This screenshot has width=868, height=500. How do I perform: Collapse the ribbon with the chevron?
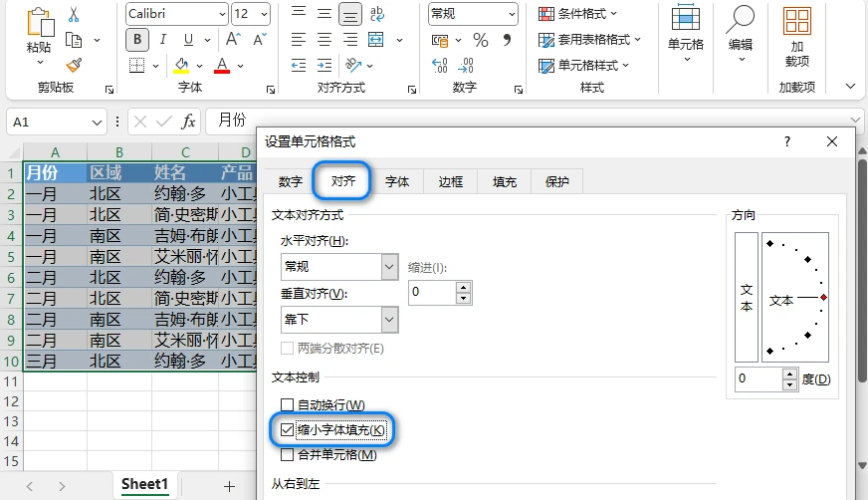pyautogui.click(x=850, y=86)
